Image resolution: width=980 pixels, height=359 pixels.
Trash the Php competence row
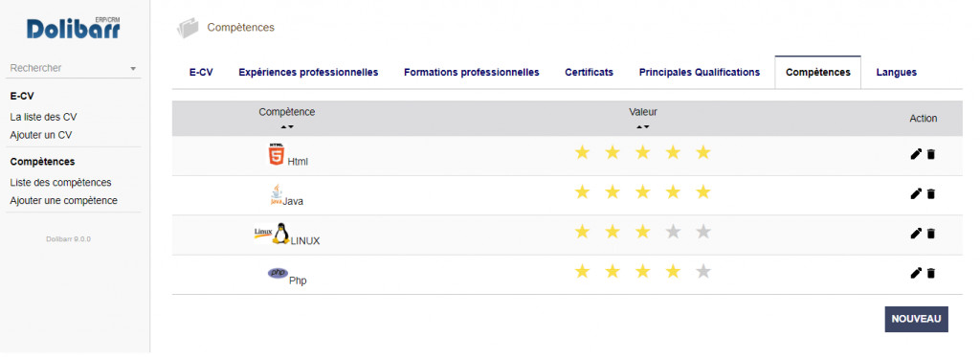(x=930, y=273)
